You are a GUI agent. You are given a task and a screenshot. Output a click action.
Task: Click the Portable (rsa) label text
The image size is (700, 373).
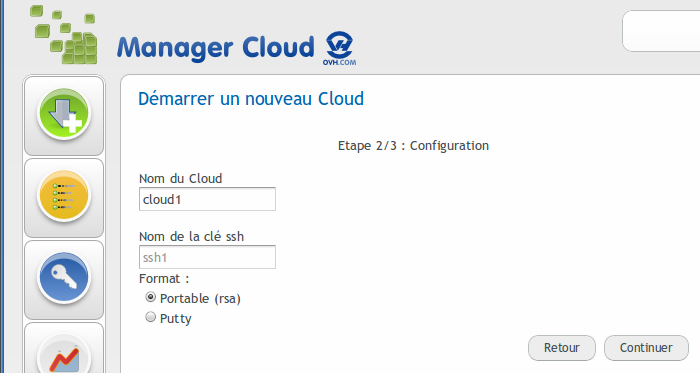[x=200, y=298]
